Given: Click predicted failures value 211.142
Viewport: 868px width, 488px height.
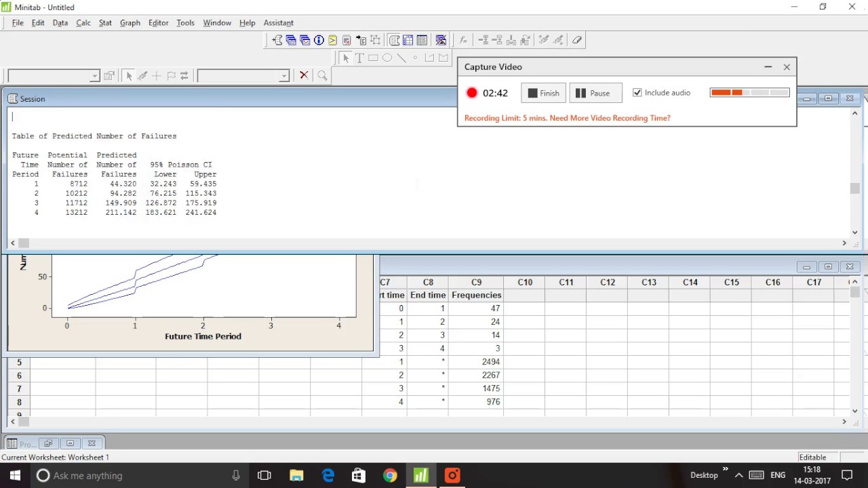Looking at the screenshot, I should [x=122, y=212].
